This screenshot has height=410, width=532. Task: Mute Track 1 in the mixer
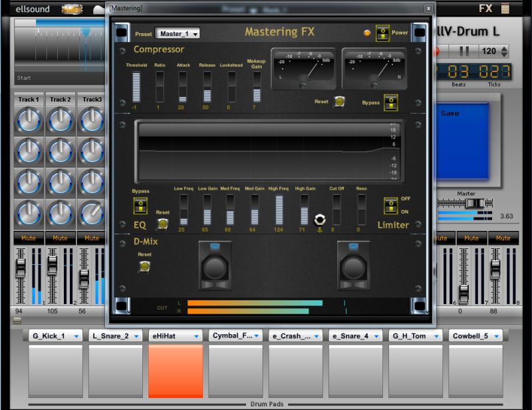coord(29,238)
